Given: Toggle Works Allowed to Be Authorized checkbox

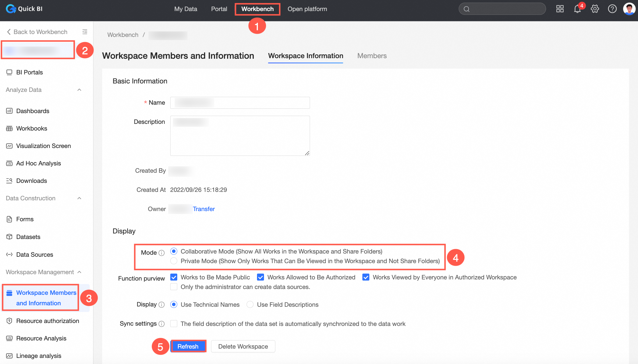Looking at the screenshot, I should 260,277.
